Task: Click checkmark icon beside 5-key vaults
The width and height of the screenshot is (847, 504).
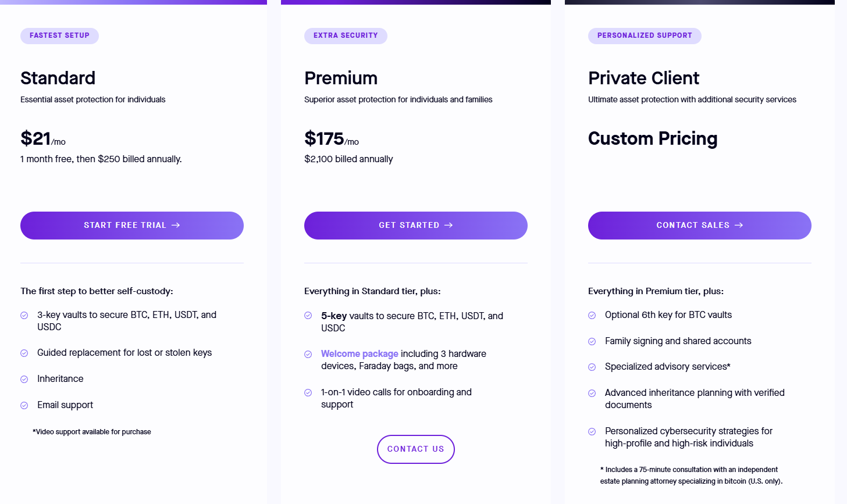Action: pyautogui.click(x=308, y=316)
